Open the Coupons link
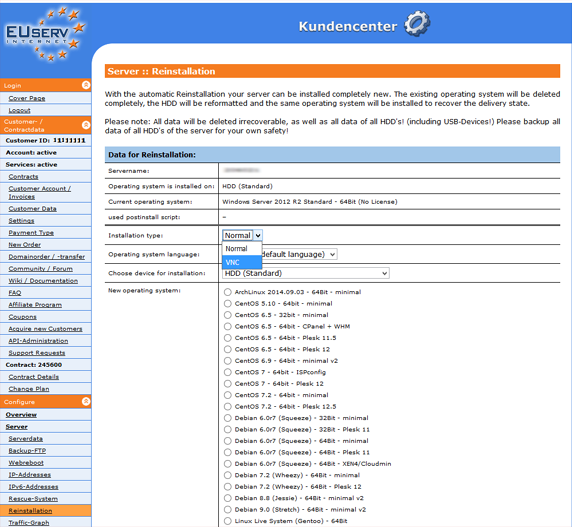Image resolution: width=572 pixels, height=527 pixels. pyautogui.click(x=23, y=317)
